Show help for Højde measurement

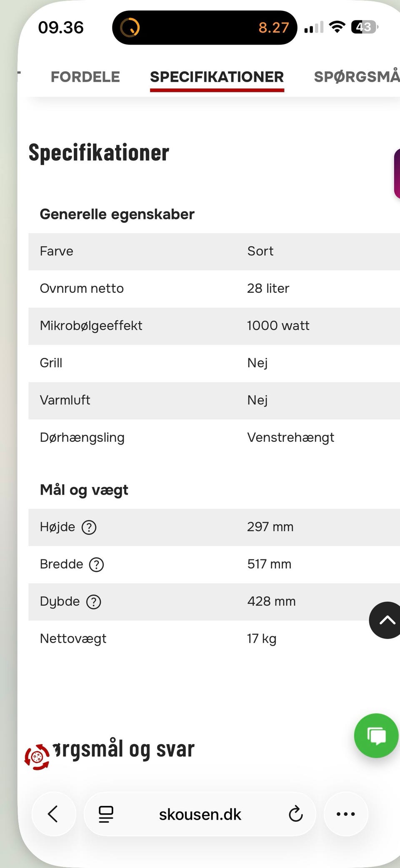click(89, 527)
